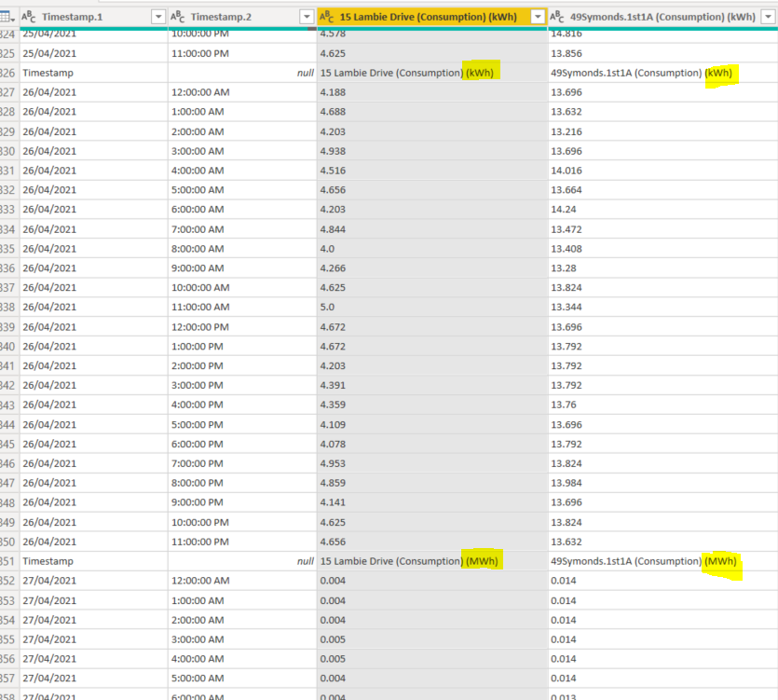Open filter dropdown for 15 Lambie Drive column

pos(538,17)
